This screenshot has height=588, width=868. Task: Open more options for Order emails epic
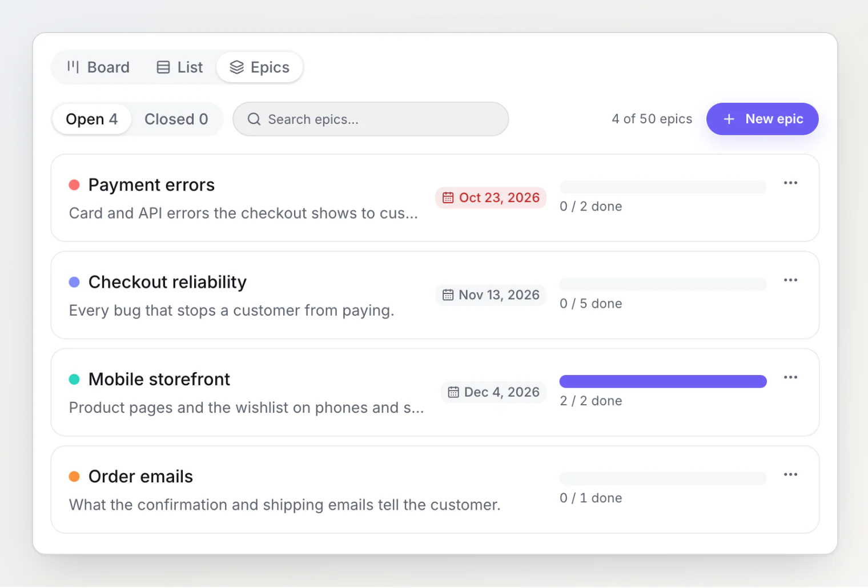point(790,474)
